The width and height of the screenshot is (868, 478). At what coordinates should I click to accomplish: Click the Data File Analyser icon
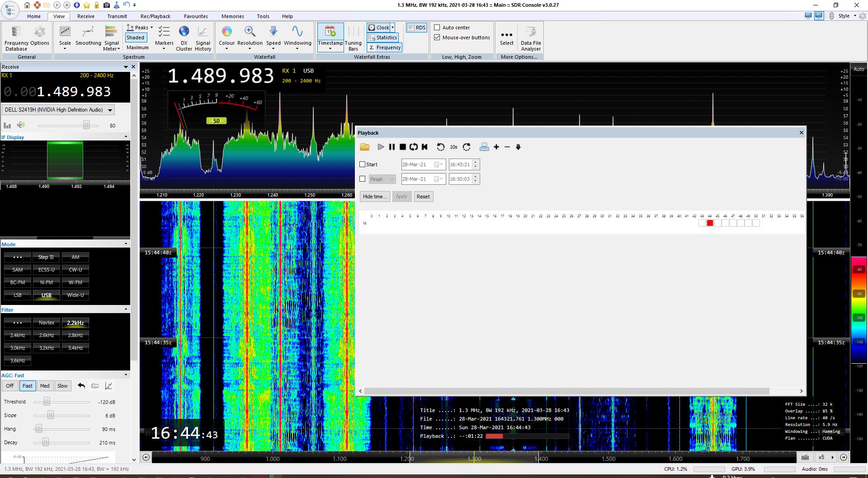[530, 32]
